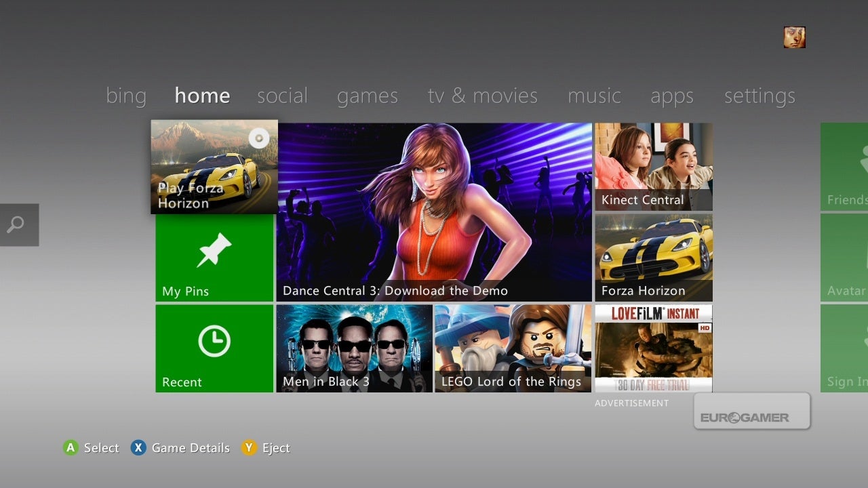Click the blue X button icon
868x488 pixels.
(138, 447)
